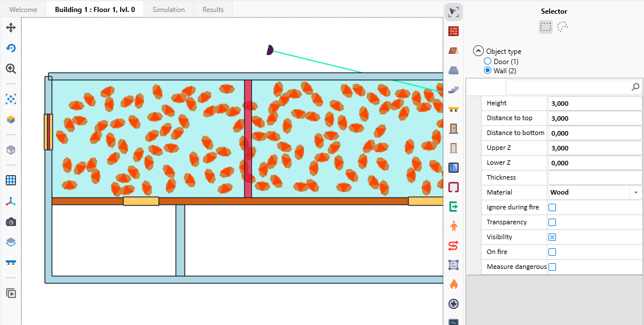This screenshot has width=644, height=325.
Task: Click the yellow-top 3D cube icon
Action: coord(11,120)
